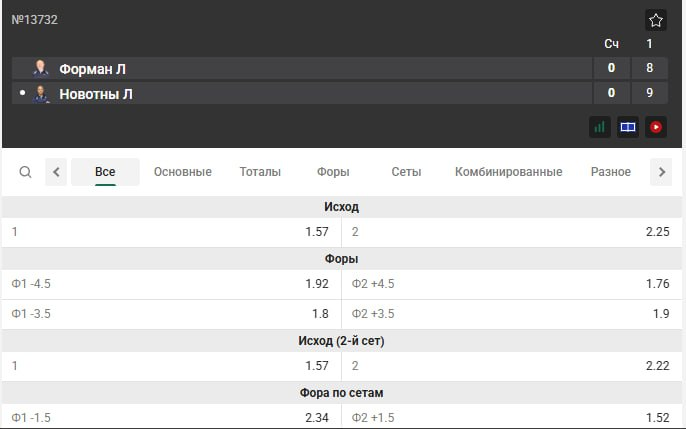Click Новотны Л player avatar

tap(41, 94)
